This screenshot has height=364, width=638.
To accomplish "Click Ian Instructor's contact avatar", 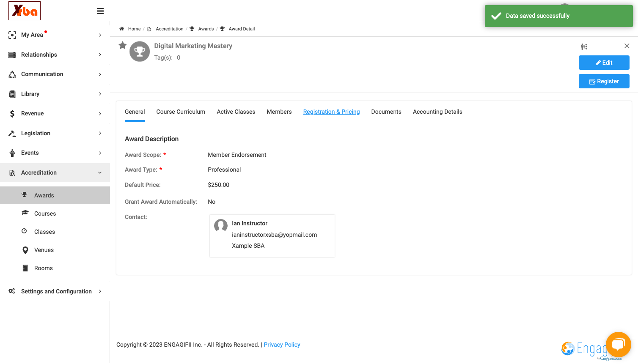I will click(x=221, y=225).
